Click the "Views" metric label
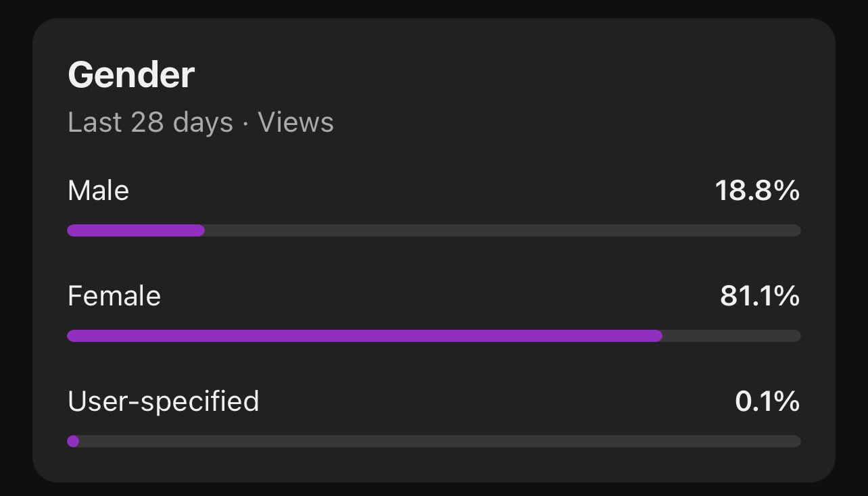Viewport: 868px width, 496px height. (x=295, y=123)
